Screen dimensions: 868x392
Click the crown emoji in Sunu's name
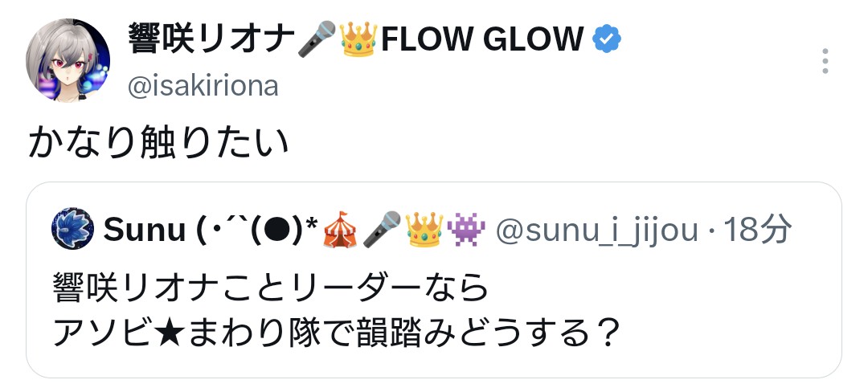[424, 230]
